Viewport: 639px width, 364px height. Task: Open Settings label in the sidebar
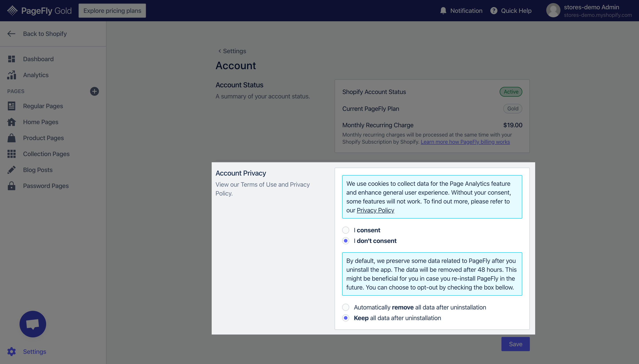click(35, 352)
